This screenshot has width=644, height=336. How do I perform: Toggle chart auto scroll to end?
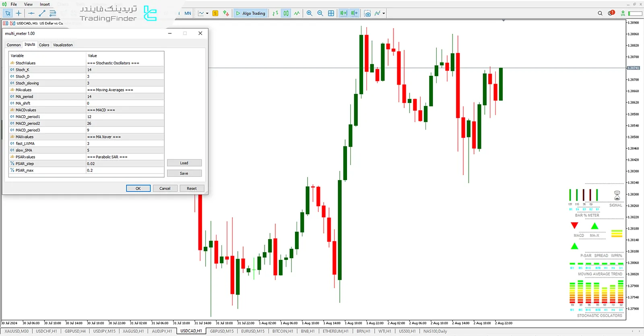pos(343,13)
